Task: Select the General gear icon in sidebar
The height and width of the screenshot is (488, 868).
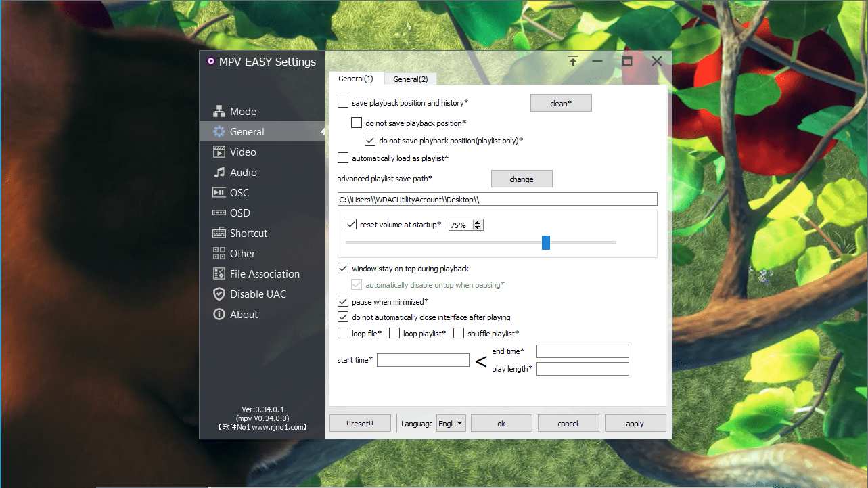Action: tap(219, 132)
